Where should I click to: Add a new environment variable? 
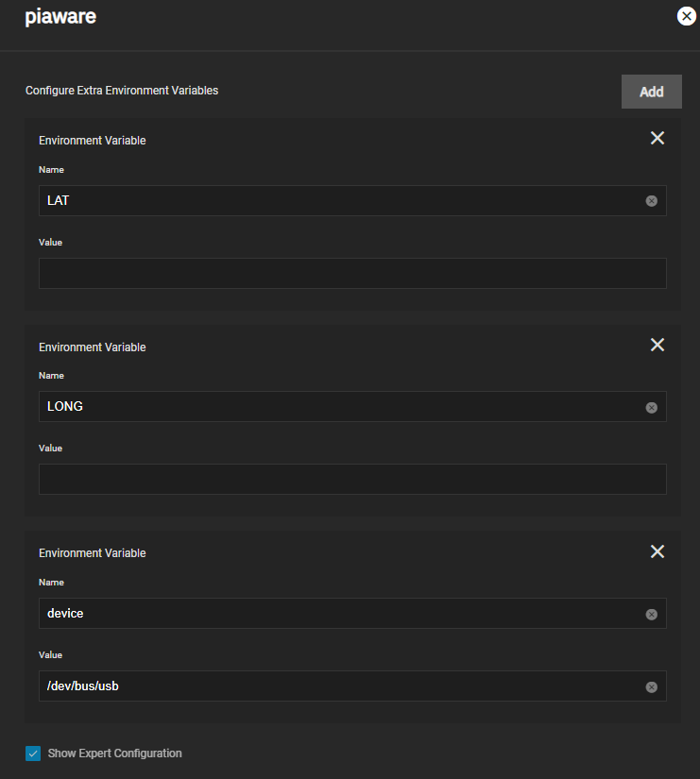pos(651,92)
